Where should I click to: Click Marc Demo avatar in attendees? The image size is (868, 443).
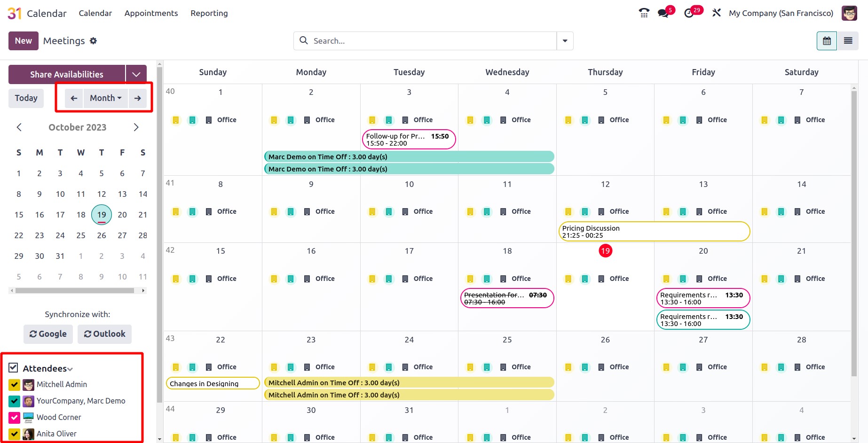click(29, 402)
